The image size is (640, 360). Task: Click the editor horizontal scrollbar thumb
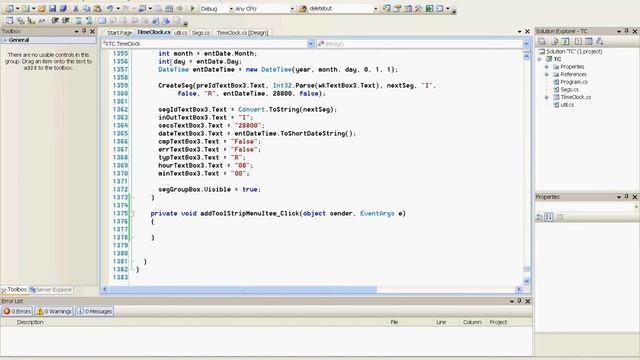click(243, 289)
